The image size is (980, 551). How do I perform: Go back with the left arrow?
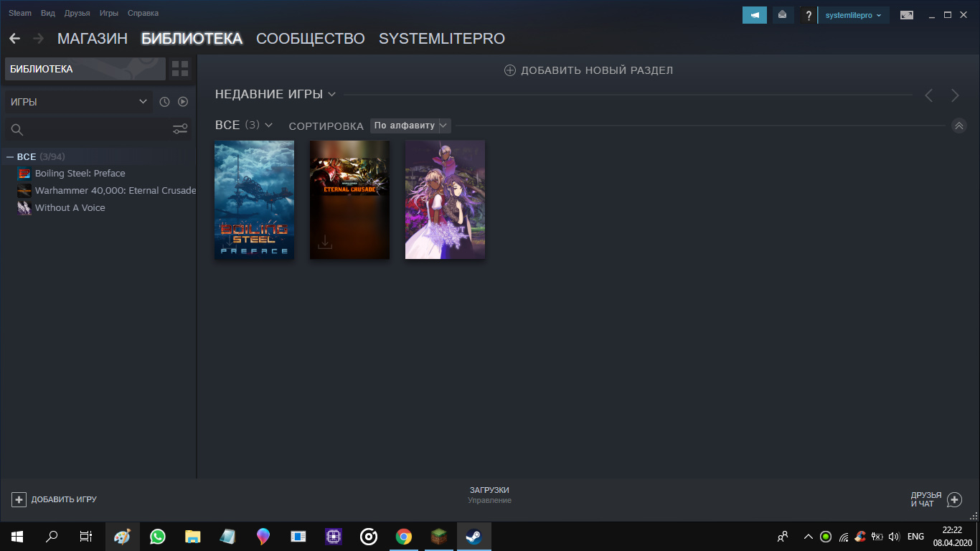(14, 39)
